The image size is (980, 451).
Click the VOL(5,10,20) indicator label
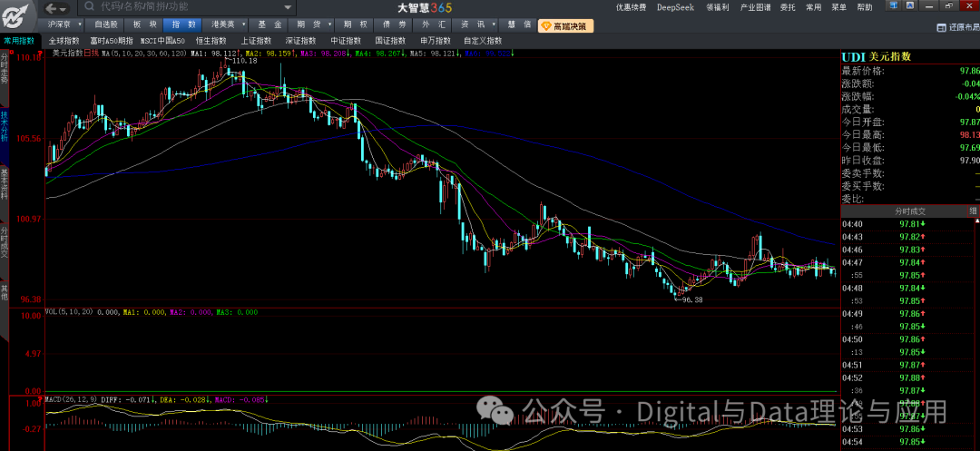click(x=69, y=311)
